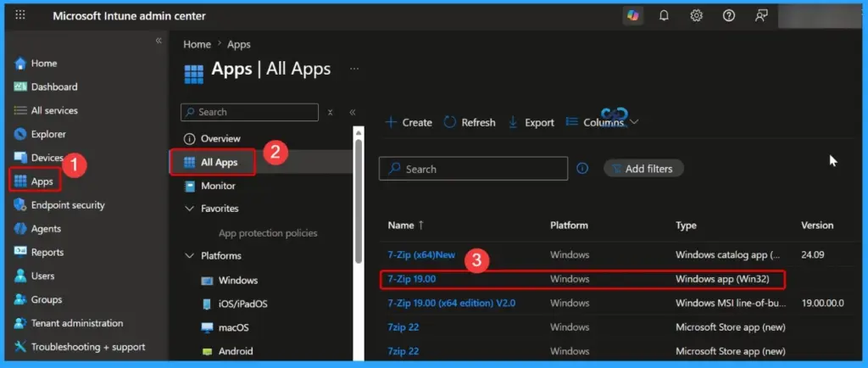Open Copilot from the top bar
The height and width of the screenshot is (368, 868).
point(632,16)
